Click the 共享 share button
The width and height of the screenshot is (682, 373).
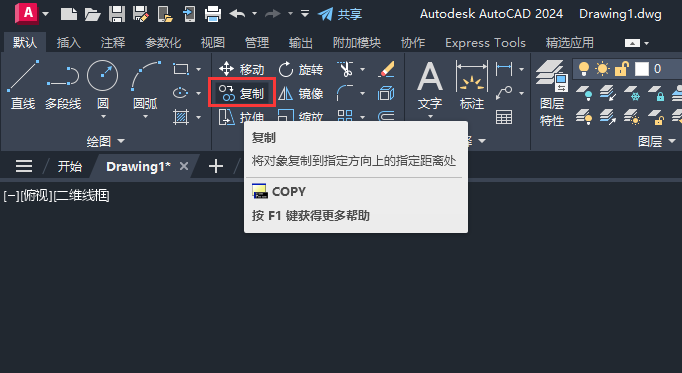tap(340, 14)
